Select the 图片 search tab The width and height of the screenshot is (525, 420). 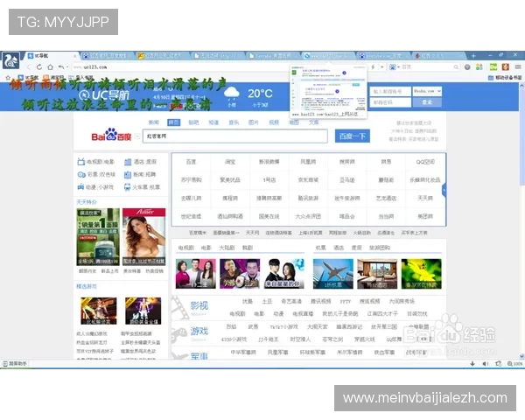(x=254, y=122)
